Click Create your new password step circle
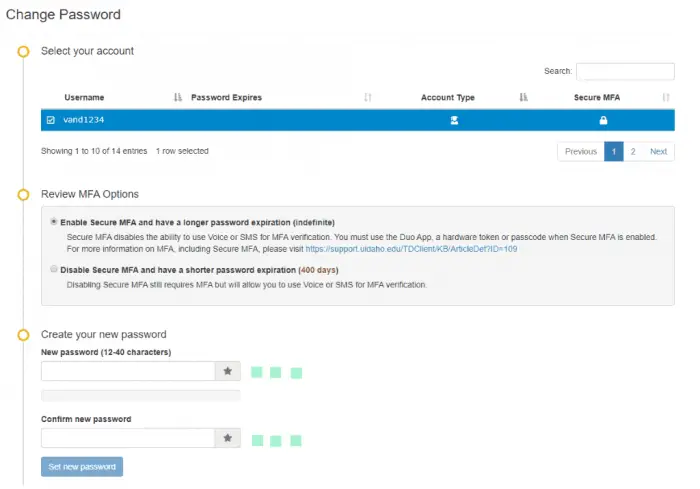This screenshot has width=700, height=489. [x=23, y=335]
